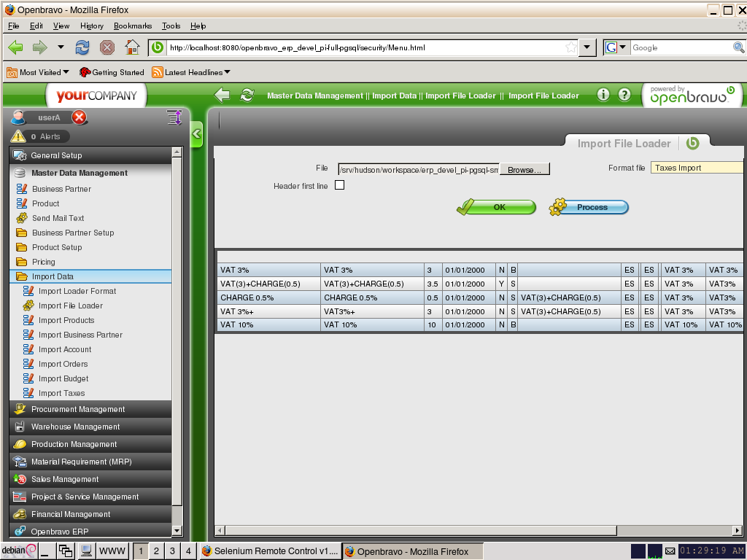Open the Firefox File menu
747x560 pixels.
(x=13, y=26)
